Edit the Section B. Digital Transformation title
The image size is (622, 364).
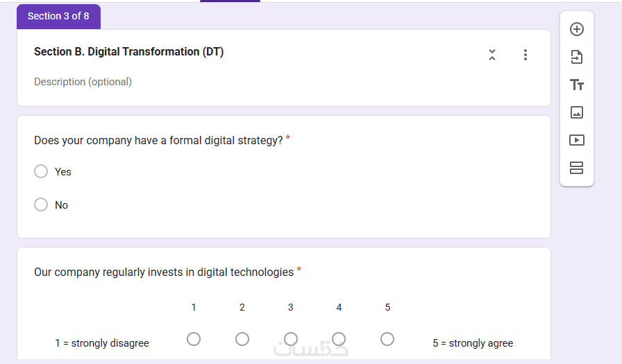click(x=128, y=52)
